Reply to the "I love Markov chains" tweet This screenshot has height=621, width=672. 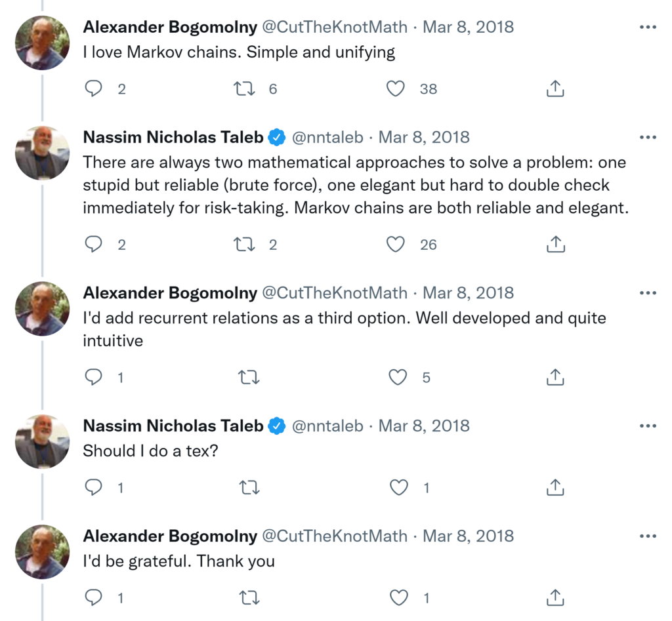pyautogui.click(x=94, y=89)
